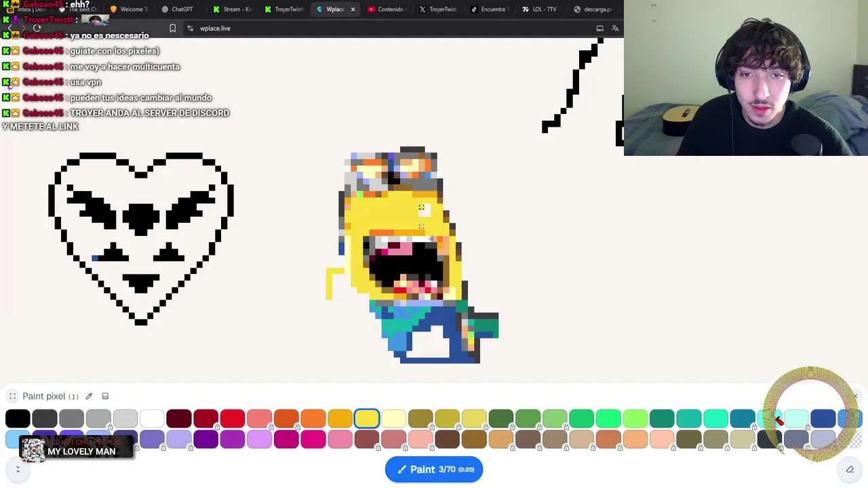
Task: Switch to the Encuentra TikTok tab
Action: coord(489,9)
